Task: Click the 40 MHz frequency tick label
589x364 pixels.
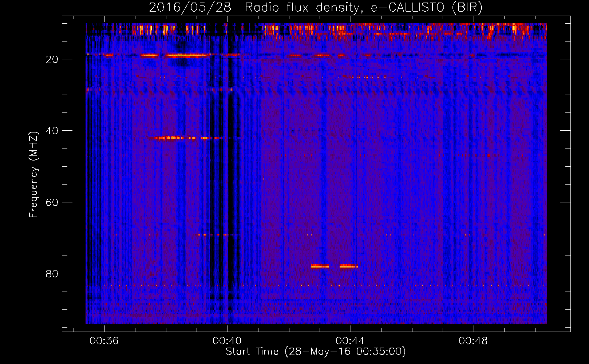Action: point(52,131)
